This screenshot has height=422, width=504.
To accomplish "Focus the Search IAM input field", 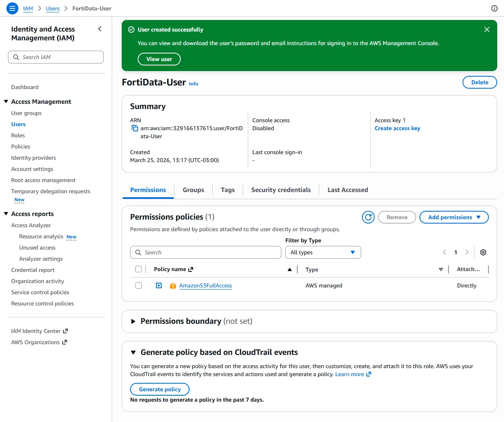I will click(x=56, y=57).
